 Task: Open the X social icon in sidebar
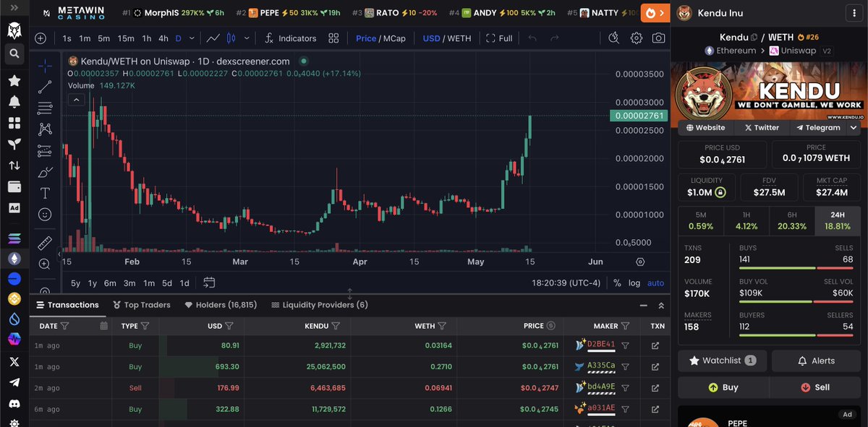pyautogui.click(x=14, y=361)
